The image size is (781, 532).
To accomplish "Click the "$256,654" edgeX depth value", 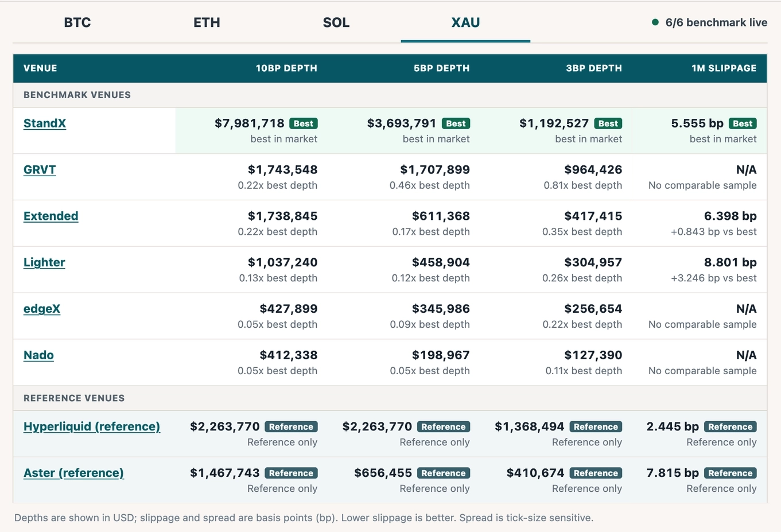I will point(593,309).
